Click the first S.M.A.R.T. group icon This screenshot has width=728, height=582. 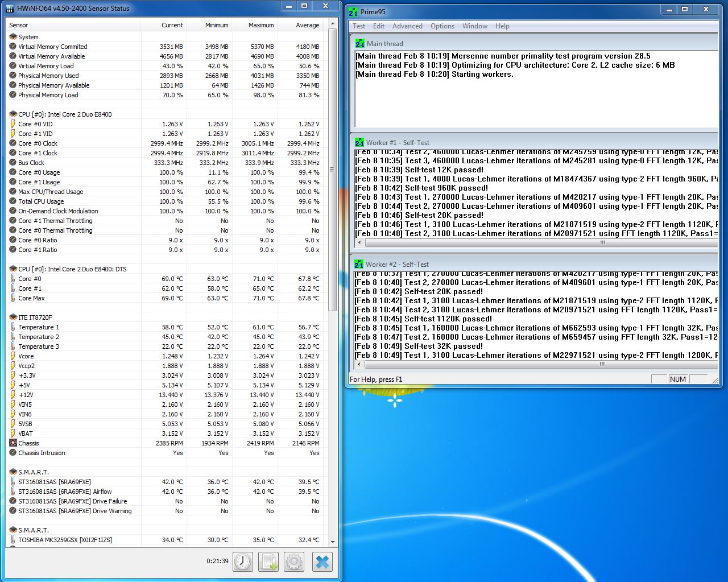point(13,472)
